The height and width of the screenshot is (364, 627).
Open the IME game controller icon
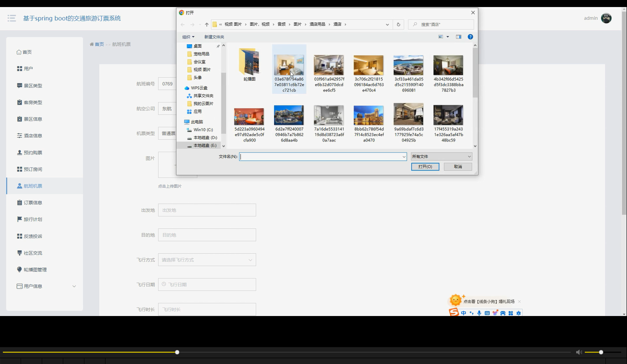click(503, 313)
